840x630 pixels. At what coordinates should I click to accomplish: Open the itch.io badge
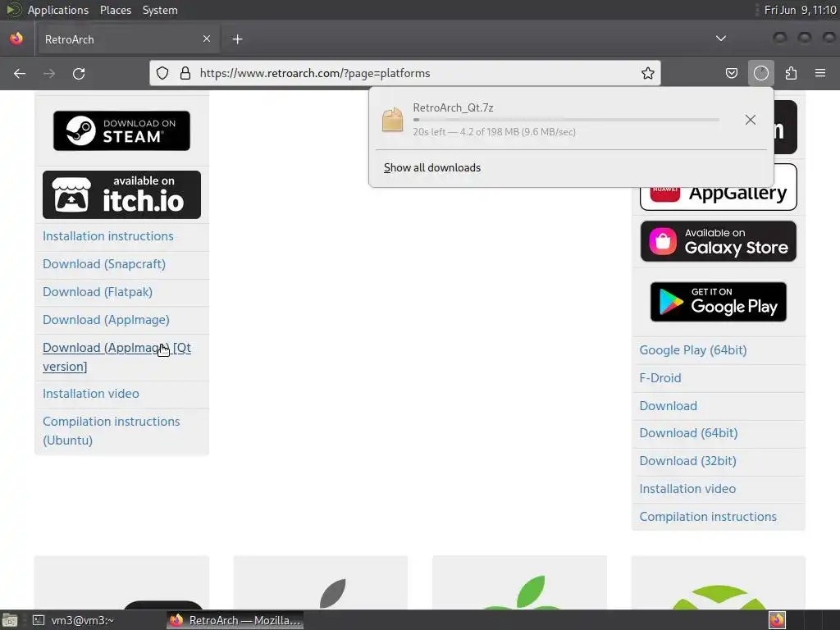coord(121,194)
